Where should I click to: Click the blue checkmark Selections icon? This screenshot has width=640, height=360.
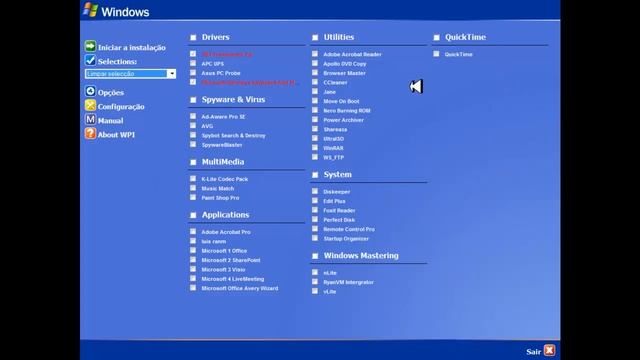(90, 60)
